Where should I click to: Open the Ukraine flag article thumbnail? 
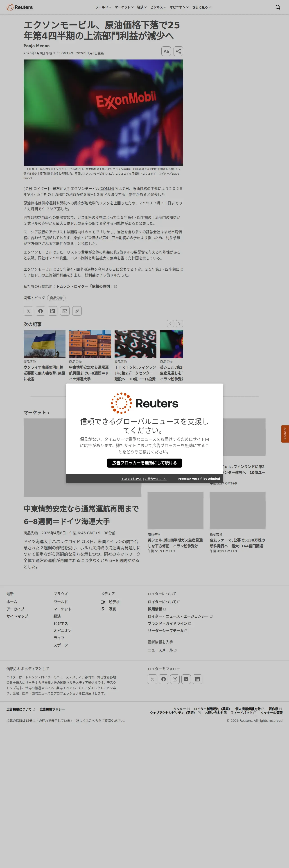[44, 344]
